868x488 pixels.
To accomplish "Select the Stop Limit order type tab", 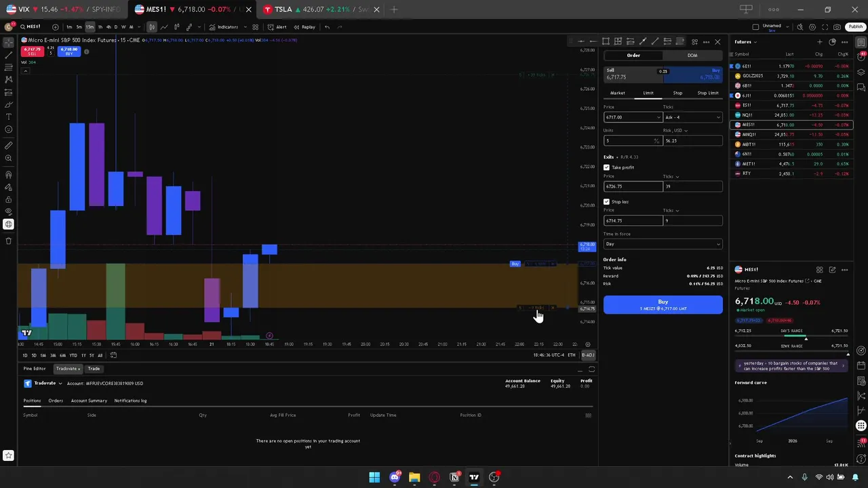I will click(707, 93).
